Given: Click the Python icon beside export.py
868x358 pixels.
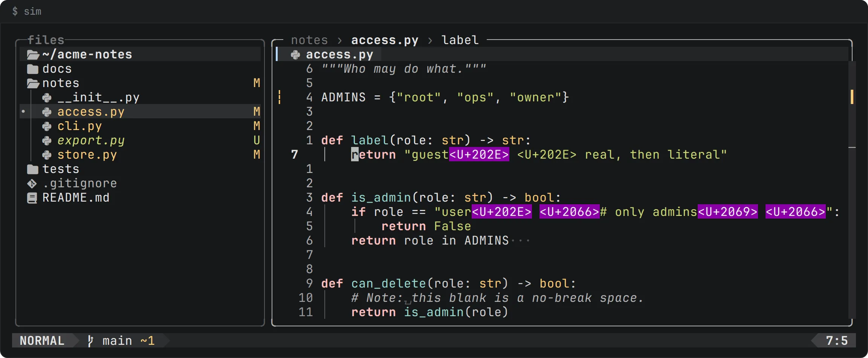Looking at the screenshot, I should pos(47,141).
